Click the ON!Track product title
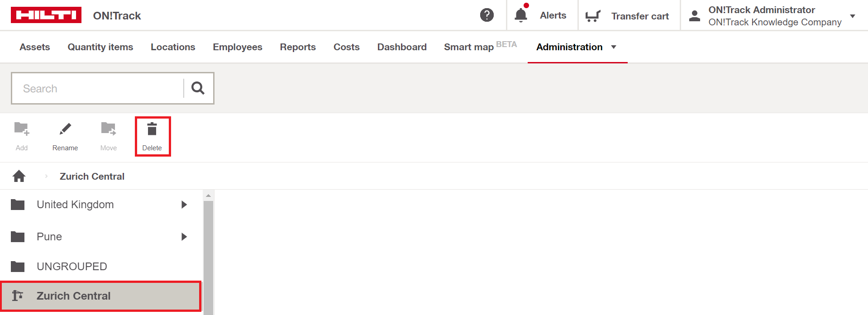 [117, 16]
